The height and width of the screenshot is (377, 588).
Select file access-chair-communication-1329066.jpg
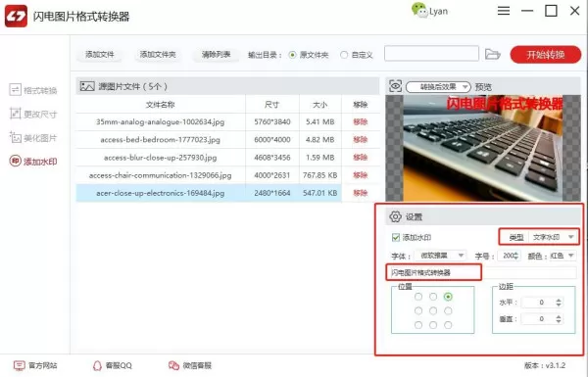tap(160, 175)
